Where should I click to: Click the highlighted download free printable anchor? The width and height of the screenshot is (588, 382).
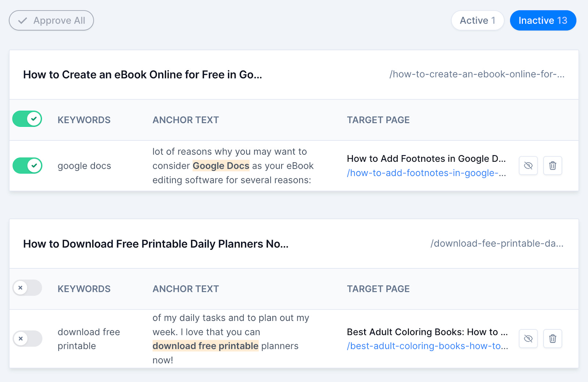tap(205, 346)
